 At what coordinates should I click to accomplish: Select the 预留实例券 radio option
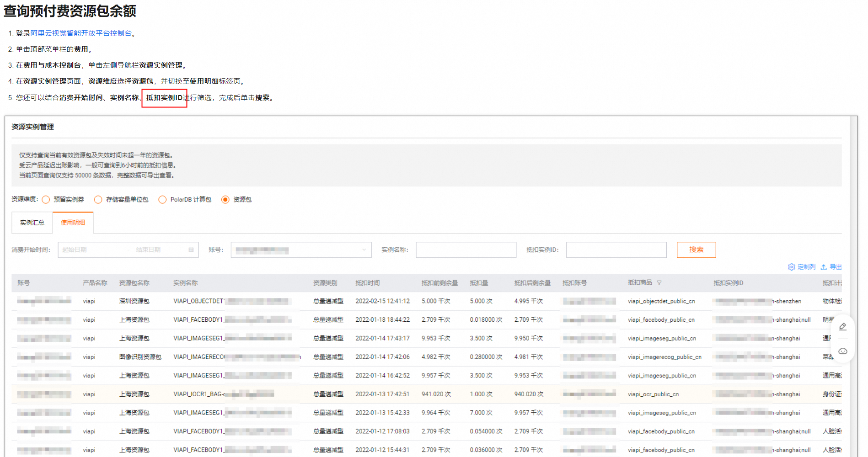tap(46, 200)
